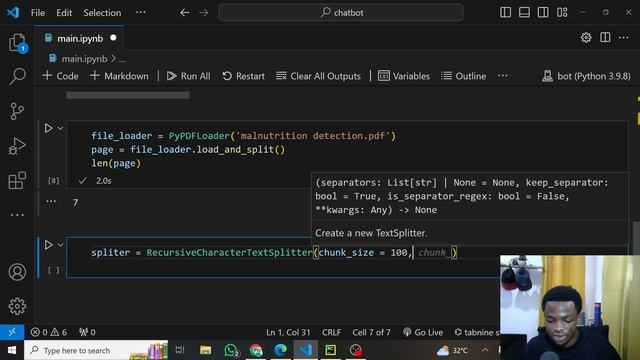The image size is (640, 360).
Task: Click the ports forwarded indicator showing 0
Action: (87, 332)
